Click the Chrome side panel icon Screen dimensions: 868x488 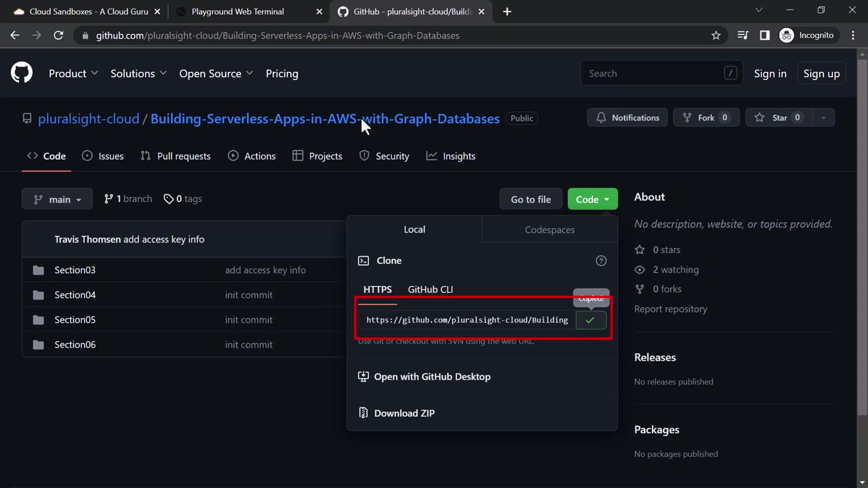coord(765,35)
